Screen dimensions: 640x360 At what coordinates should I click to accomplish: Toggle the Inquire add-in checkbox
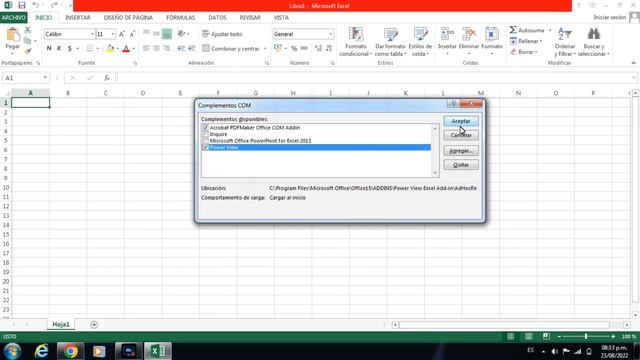pyautogui.click(x=205, y=134)
